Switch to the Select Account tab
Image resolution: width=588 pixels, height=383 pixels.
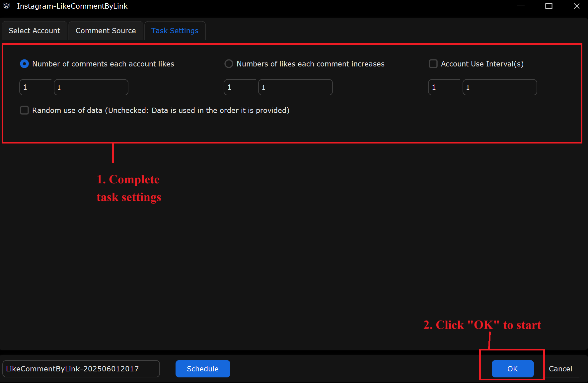click(x=35, y=31)
